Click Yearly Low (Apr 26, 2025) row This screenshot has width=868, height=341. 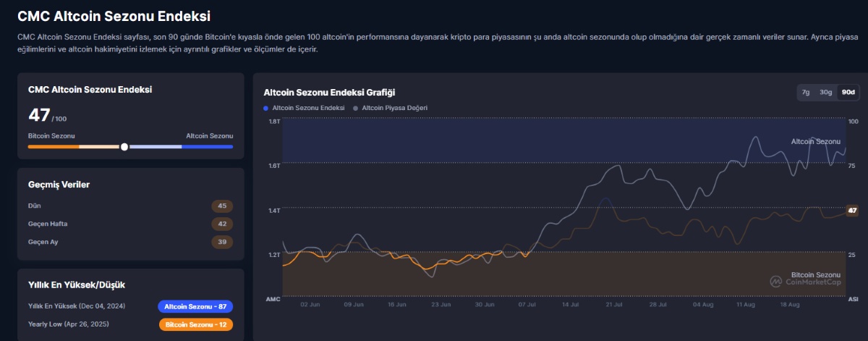click(x=131, y=324)
